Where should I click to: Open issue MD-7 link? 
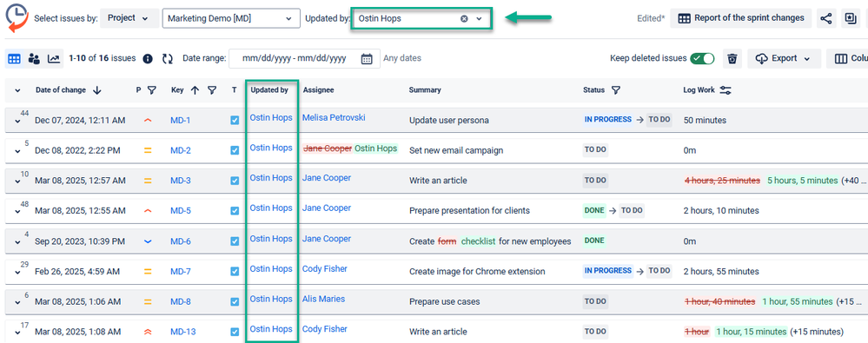181,271
